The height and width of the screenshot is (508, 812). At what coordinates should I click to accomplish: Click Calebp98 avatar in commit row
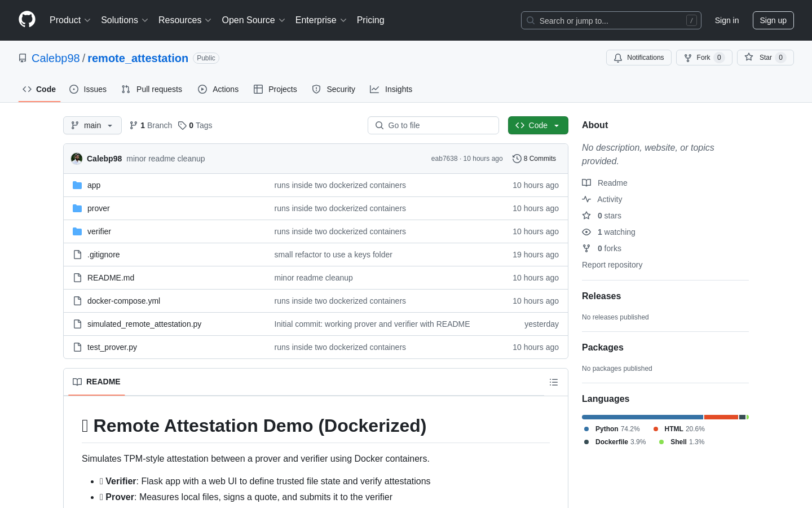(77, 159)
